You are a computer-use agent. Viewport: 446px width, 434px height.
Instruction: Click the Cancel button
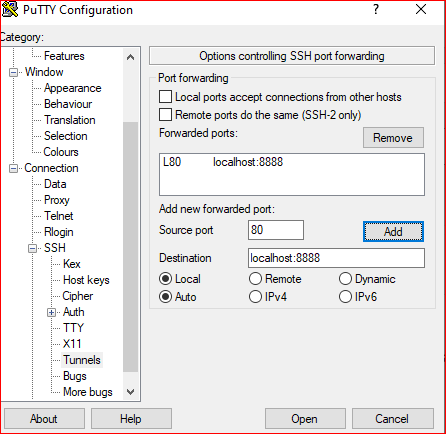[x=393, y=419]
